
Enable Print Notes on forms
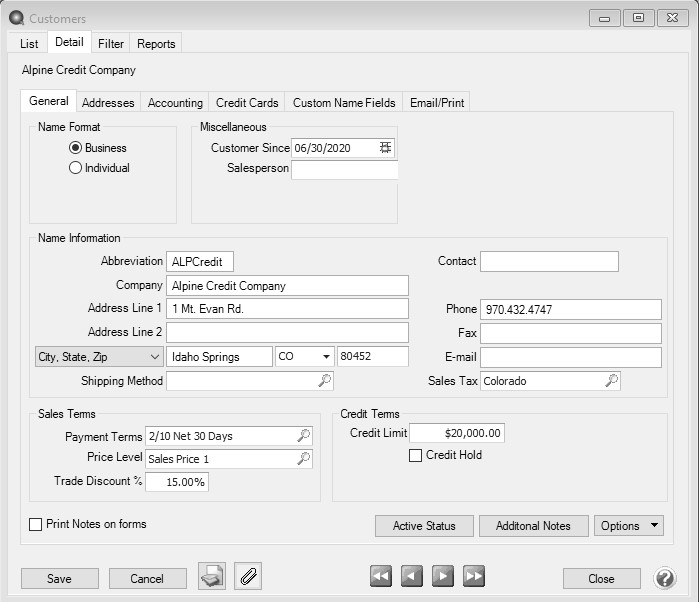tap(35, 524)
